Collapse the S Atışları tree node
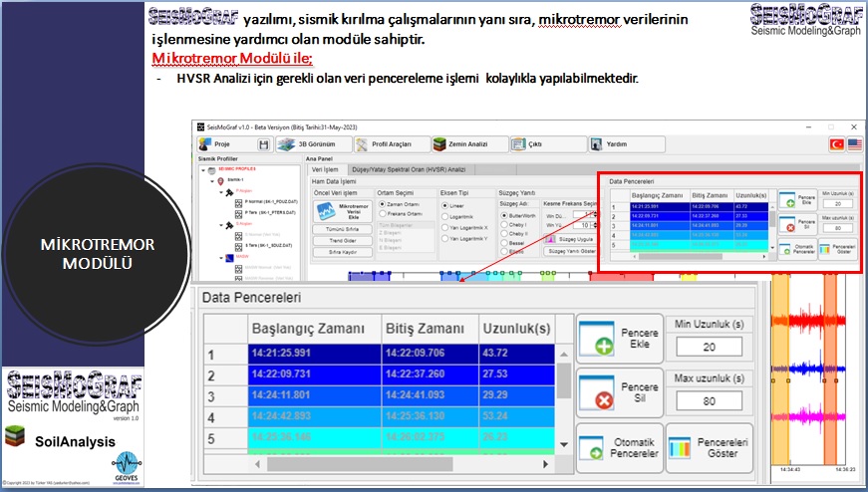The height and width of the screenshot is (492, 868). click(221, 225)
